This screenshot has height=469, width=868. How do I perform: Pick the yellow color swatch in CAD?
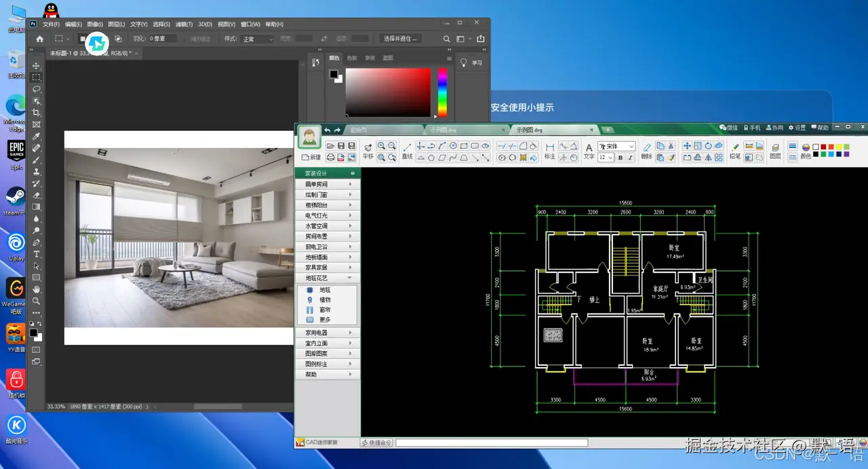[x=839, y=147]
